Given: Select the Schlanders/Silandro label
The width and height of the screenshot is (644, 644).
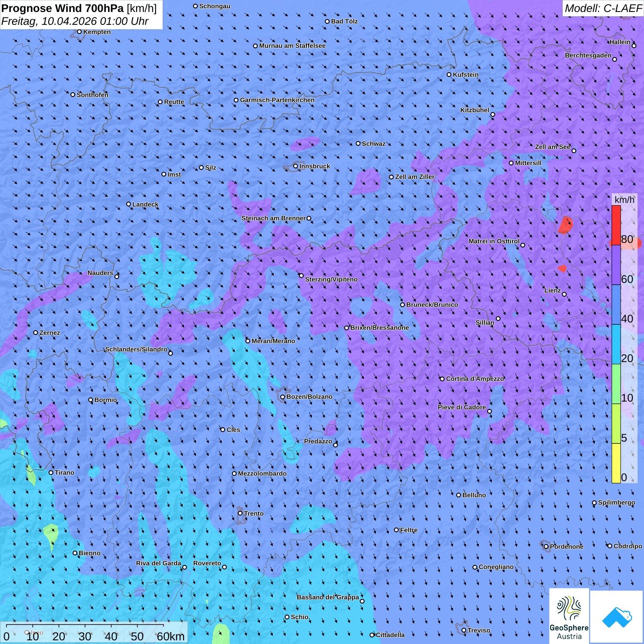Looking at the screenshot, I should click(136, 349).
